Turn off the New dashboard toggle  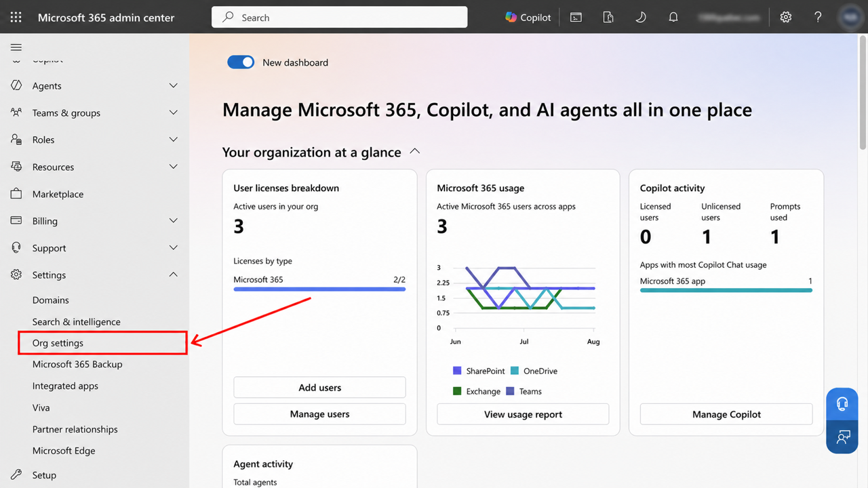[241, 62]
